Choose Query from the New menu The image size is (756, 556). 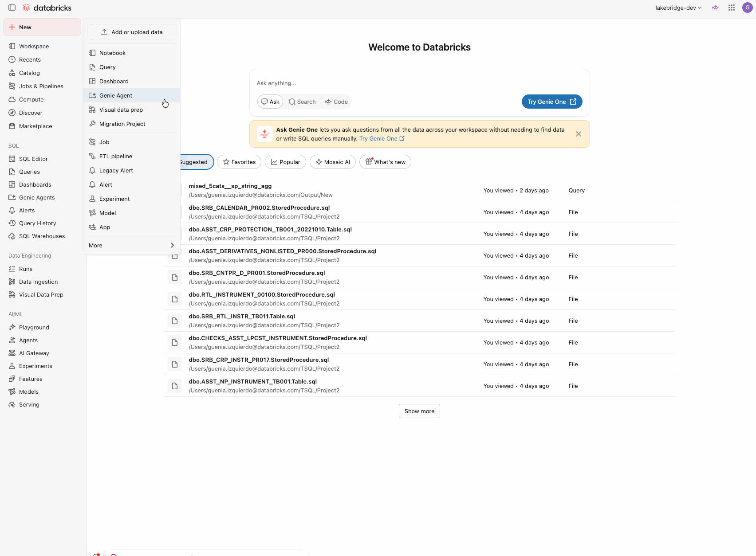point(132,67)
